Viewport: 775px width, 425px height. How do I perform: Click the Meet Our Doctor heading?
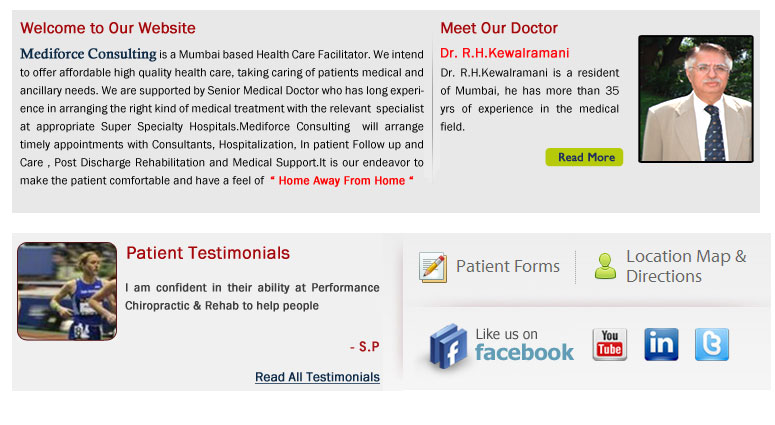[x=499, y=28]
